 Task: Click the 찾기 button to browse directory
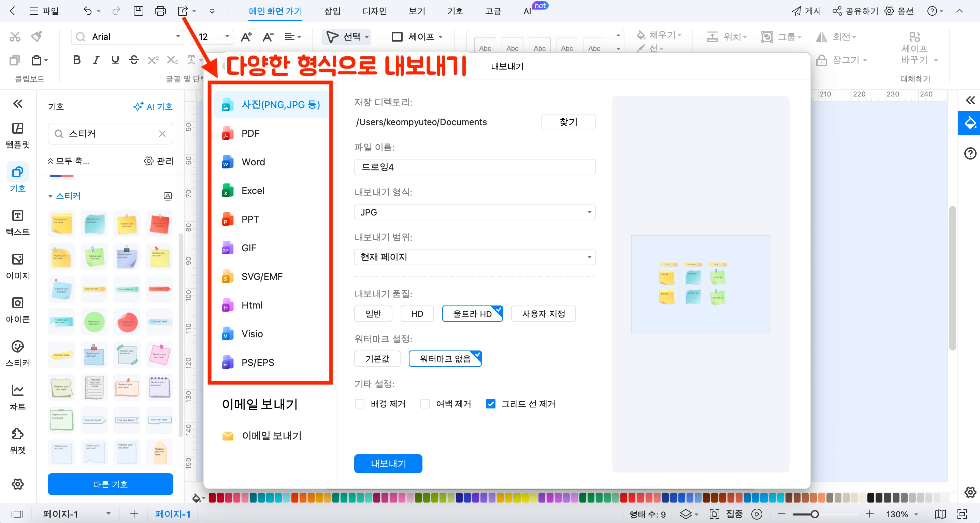coord(568,122)
